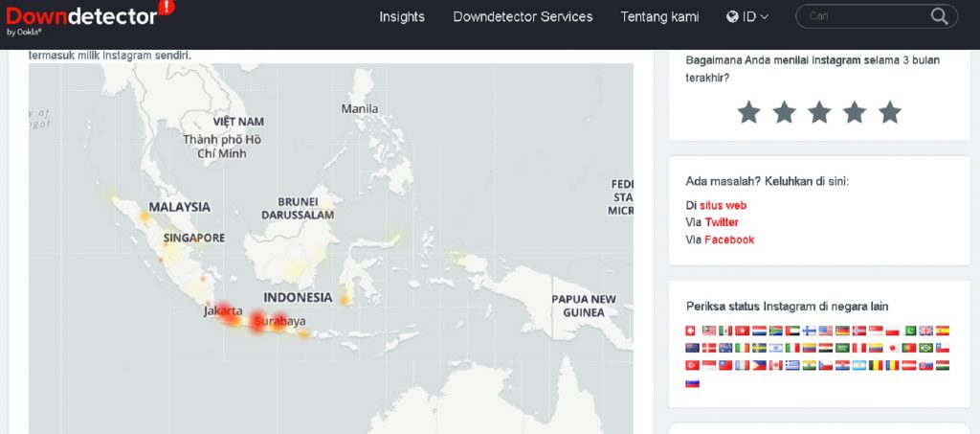Viewport: 980px width, 434px height.
Task: Select the Switzerland flag
Action: click(690, 331)
